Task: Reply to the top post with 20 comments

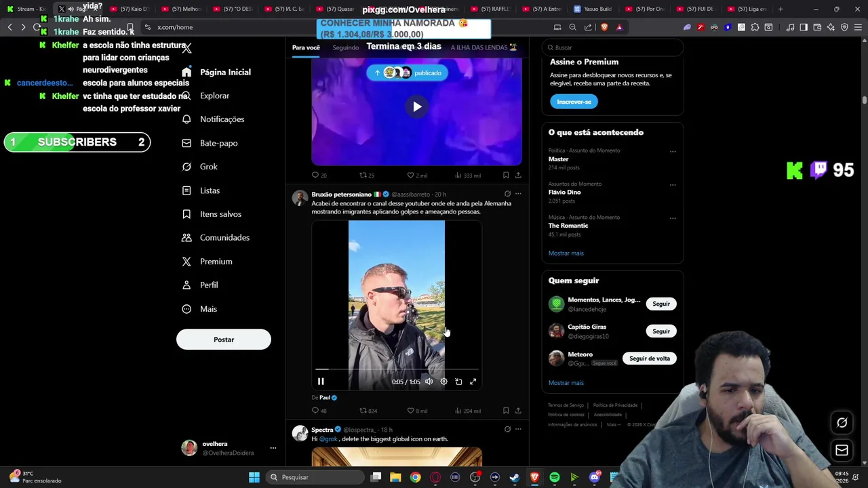Action: click(x=319, y=176)
